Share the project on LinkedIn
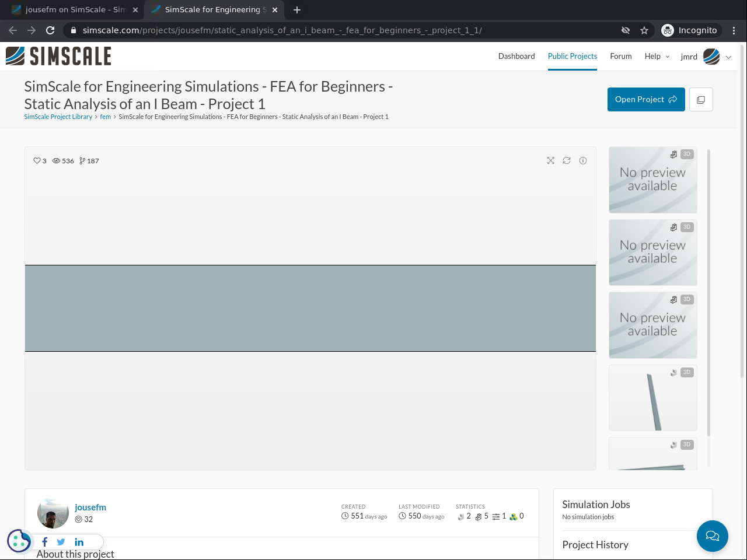 click(x=79, y=542)
